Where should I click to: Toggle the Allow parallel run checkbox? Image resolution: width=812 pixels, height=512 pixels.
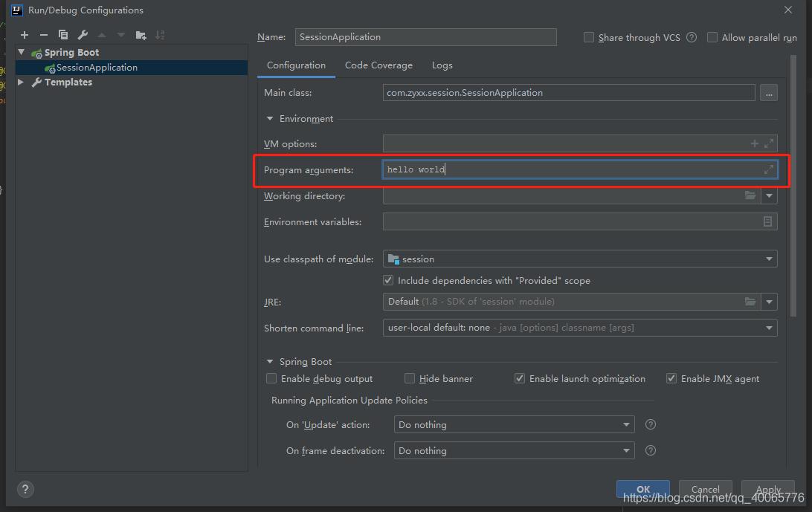[x=712, y=37]
